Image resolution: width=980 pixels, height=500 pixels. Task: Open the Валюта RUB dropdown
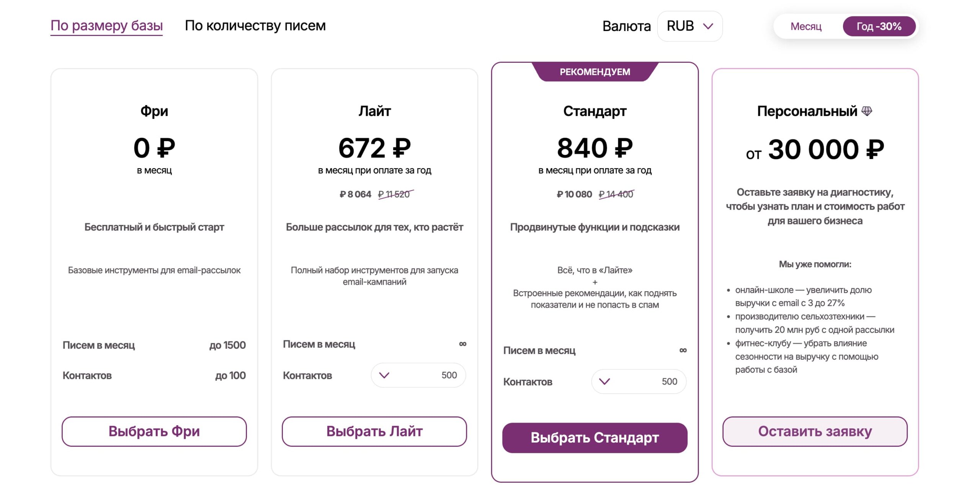tap(690, 26)
